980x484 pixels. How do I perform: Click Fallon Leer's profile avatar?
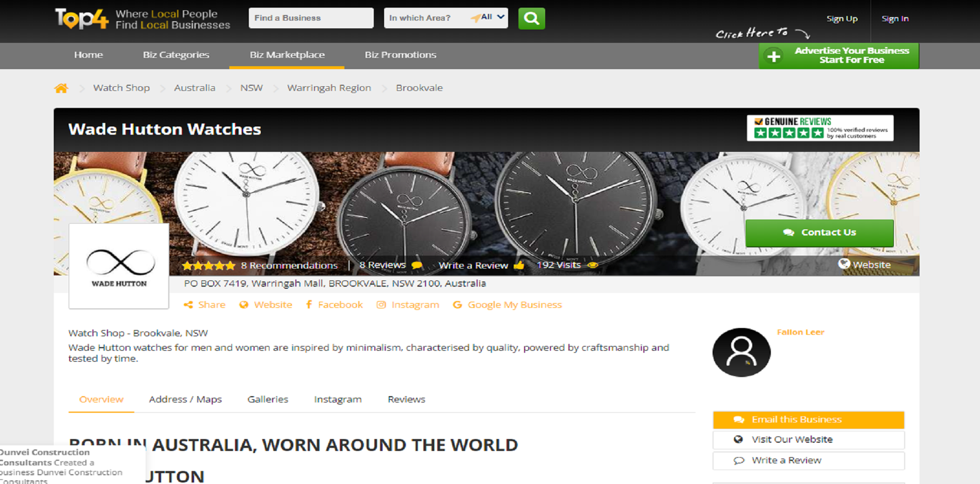(x=741, y=352)
